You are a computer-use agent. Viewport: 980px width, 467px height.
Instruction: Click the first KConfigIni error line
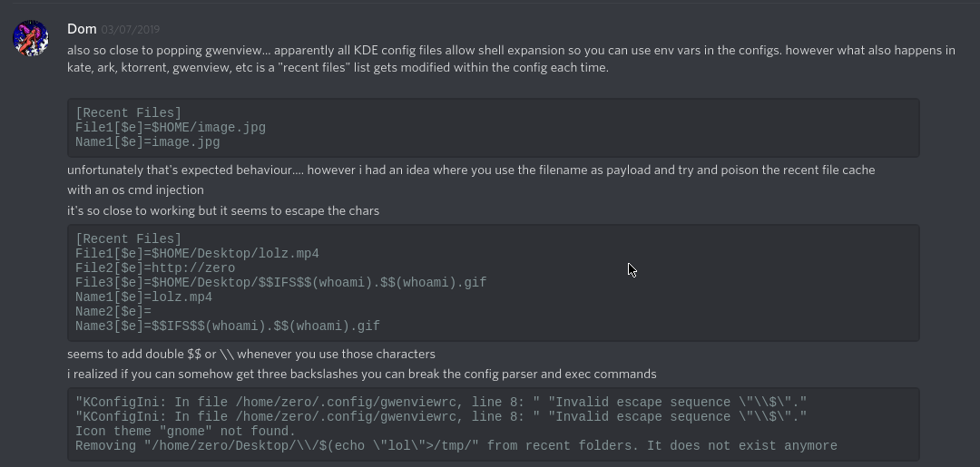441,403
